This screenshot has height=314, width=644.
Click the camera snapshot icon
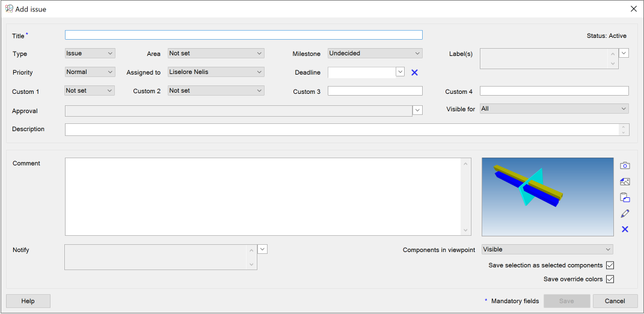coord(625,165)
